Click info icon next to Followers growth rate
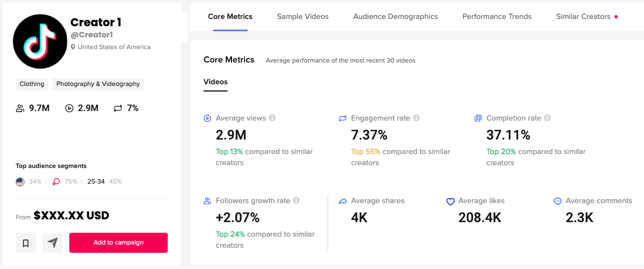This screenshot has width=644, height=269. (x=296, y=201)
